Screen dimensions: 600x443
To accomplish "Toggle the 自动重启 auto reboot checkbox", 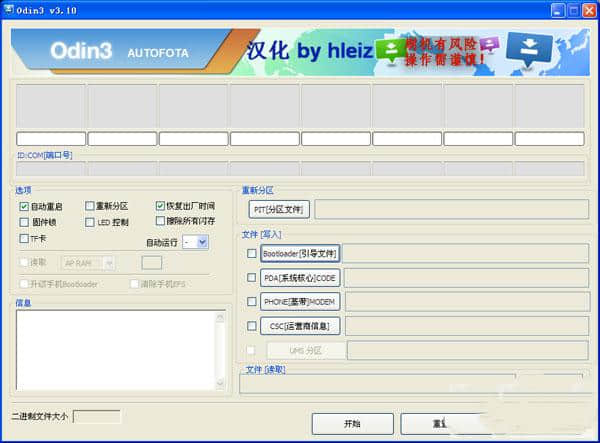I will pos(24,206).
